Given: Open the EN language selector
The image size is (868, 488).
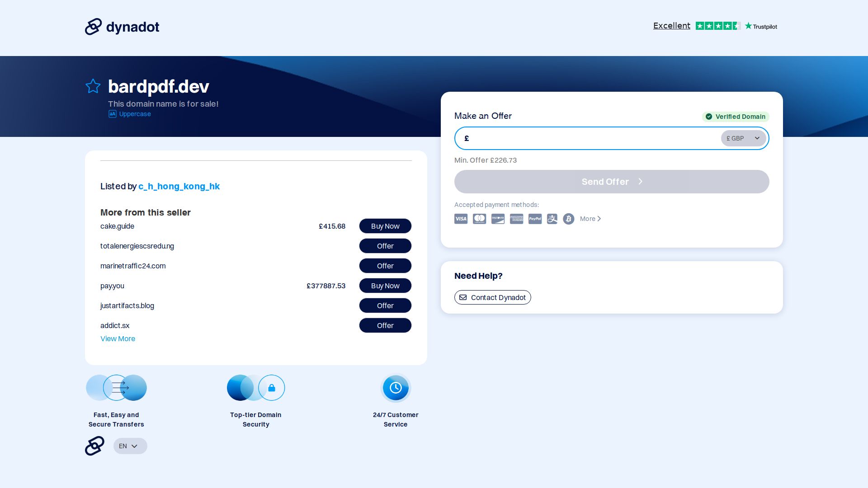Looking at the screenshot, I should click(130, 446).
